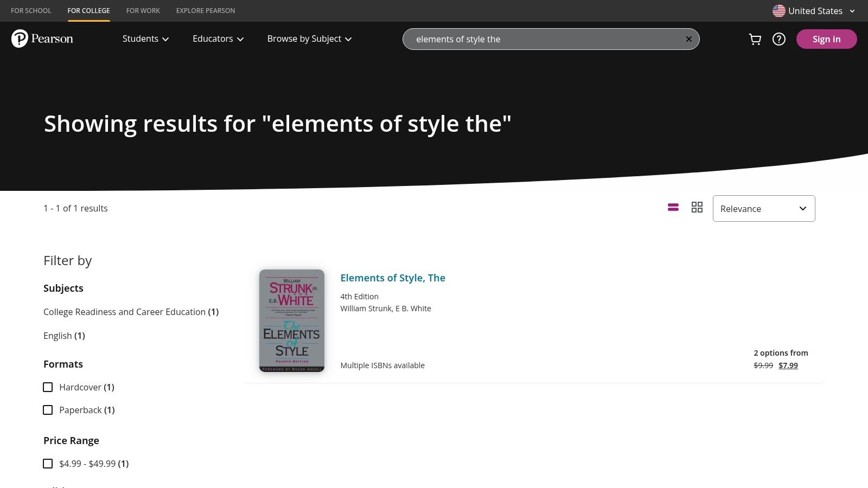This screenshot has height=488, width=868.
Task: Enable the $4.99 - $49.99 price filter
Action: click(x=48, y=464)
